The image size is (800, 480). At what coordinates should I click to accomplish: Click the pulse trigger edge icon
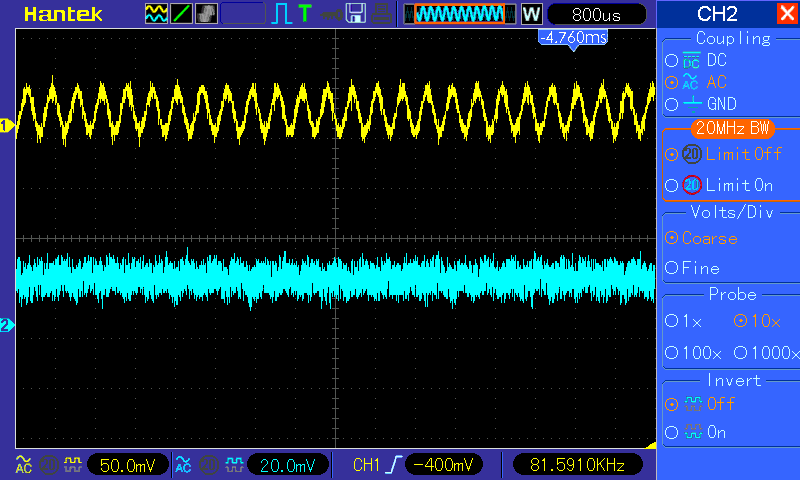coord(282,14)
